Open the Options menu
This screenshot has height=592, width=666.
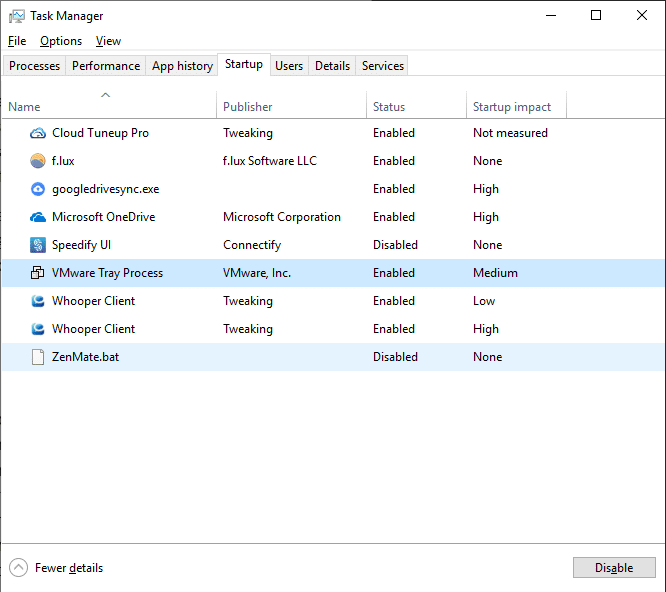tap(61, 41)
